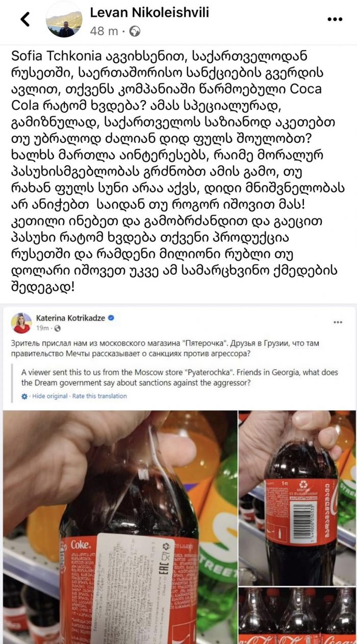Viewport: 357px width, 644px height.
Task: Hide original text of the translation
Action: click(x=50, y=396)
